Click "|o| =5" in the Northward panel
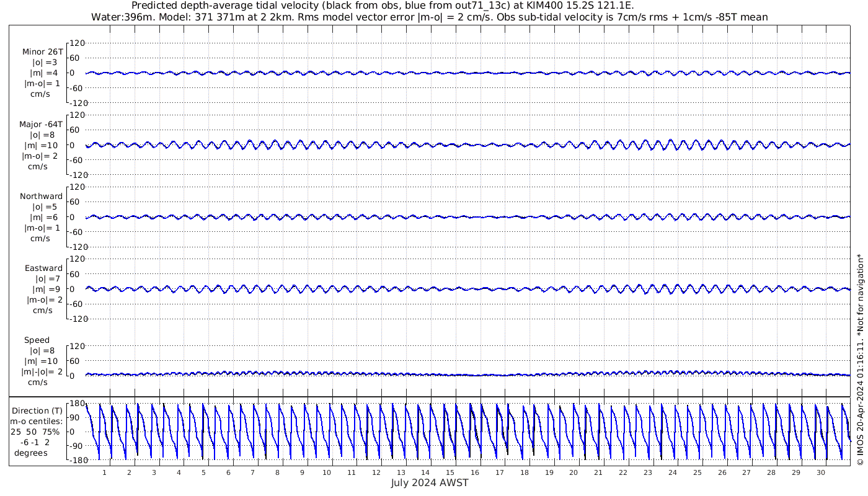Viewport: 868px width, 496px height. [x=45, y=207]
